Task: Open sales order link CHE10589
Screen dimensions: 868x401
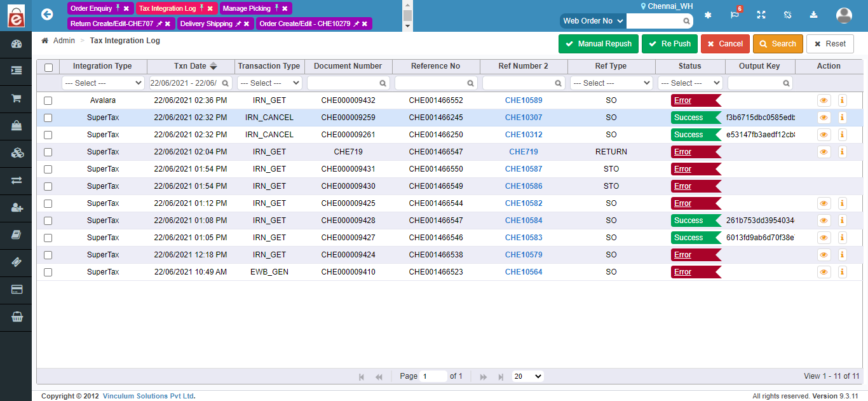Action: pos(523,100)
